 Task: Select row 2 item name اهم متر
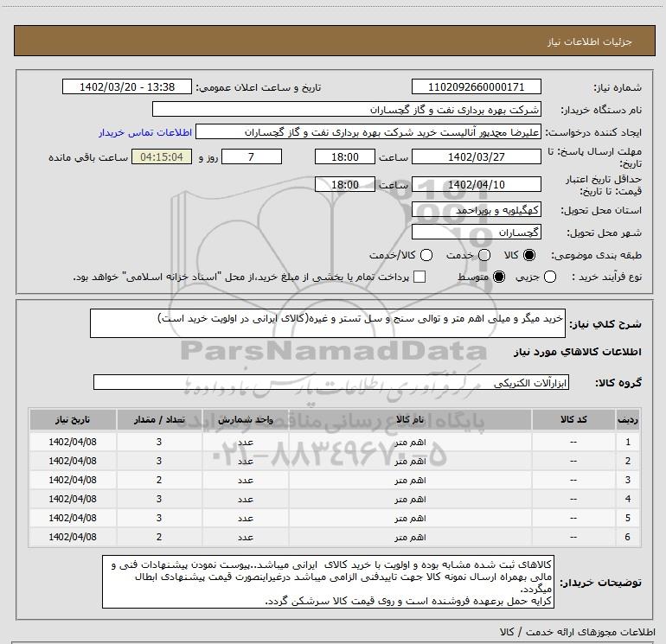[410, 462]
